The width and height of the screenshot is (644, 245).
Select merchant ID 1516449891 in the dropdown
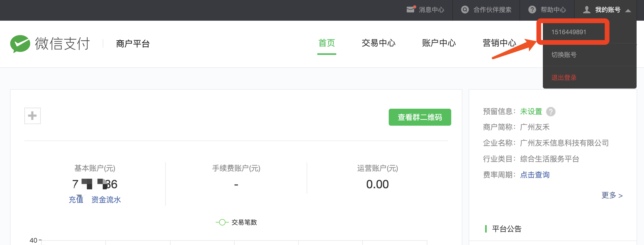pyautogui.click(x=569, y=32)
